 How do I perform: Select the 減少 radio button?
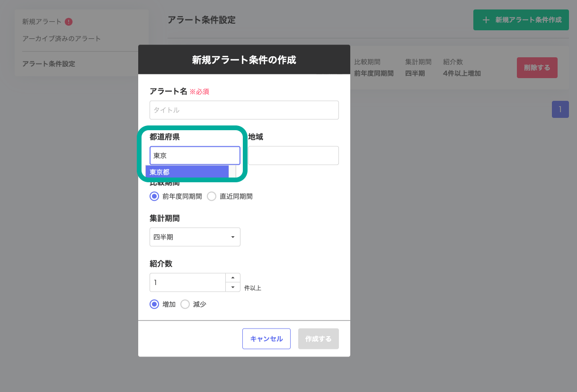click(185, 304)
